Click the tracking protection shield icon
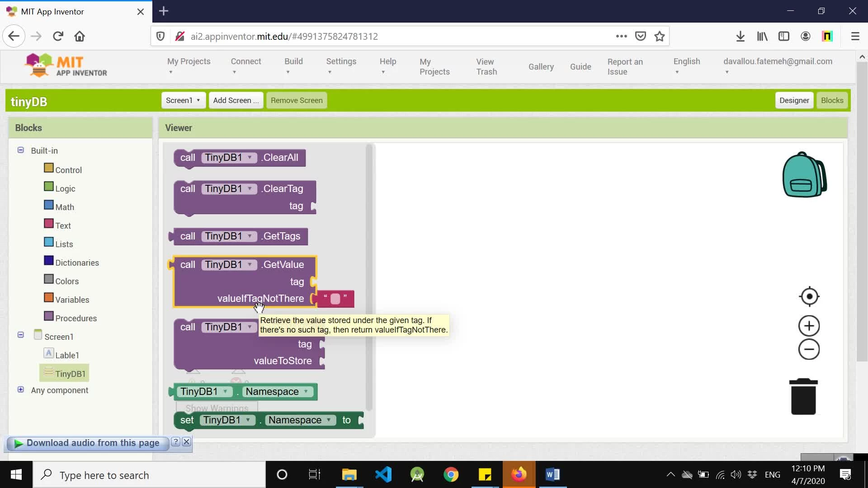The width and height of the screenshot is (868, 488). pos(160,36)
